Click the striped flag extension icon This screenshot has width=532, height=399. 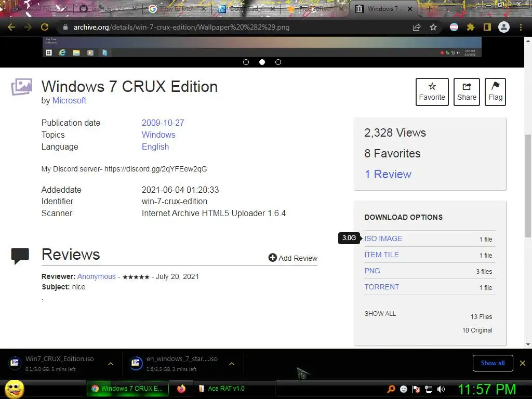pyautogui.click(x=454, y=27)
